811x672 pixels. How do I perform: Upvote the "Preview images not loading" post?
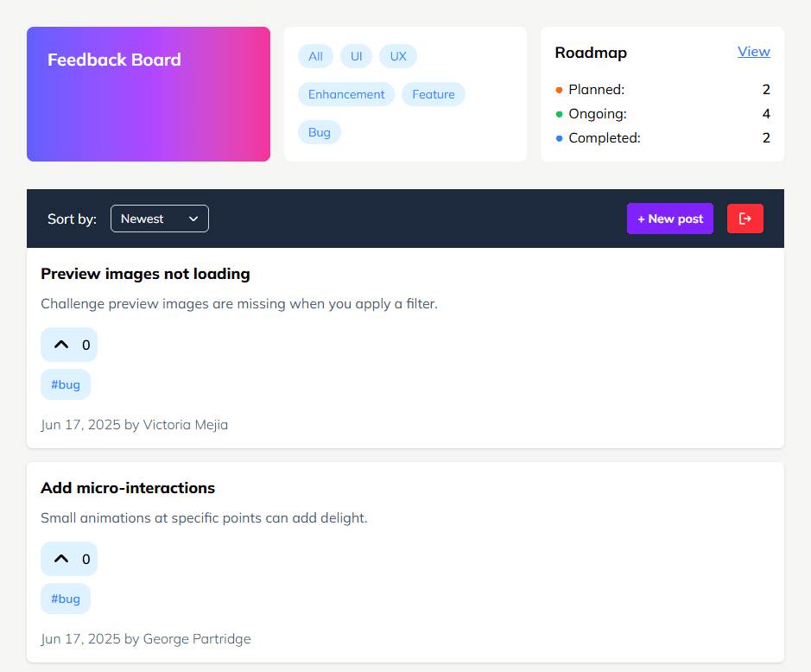(x=69, y=344)
